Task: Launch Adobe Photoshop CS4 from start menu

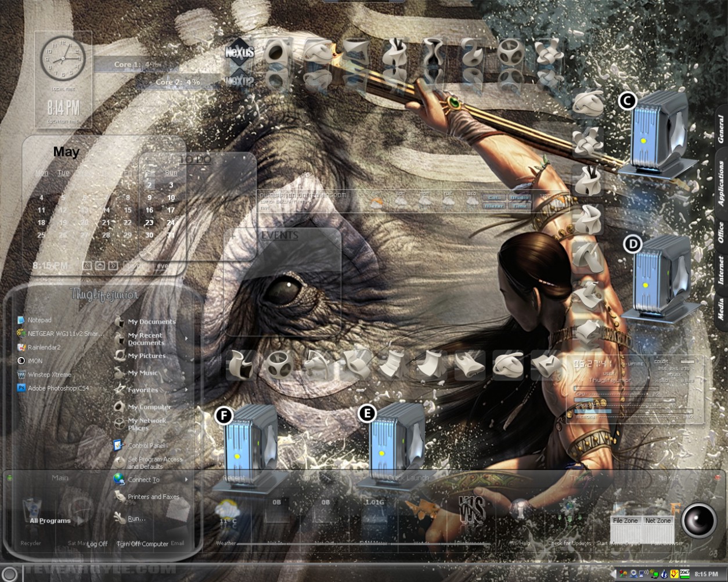Action: click(x=53, y=388)
